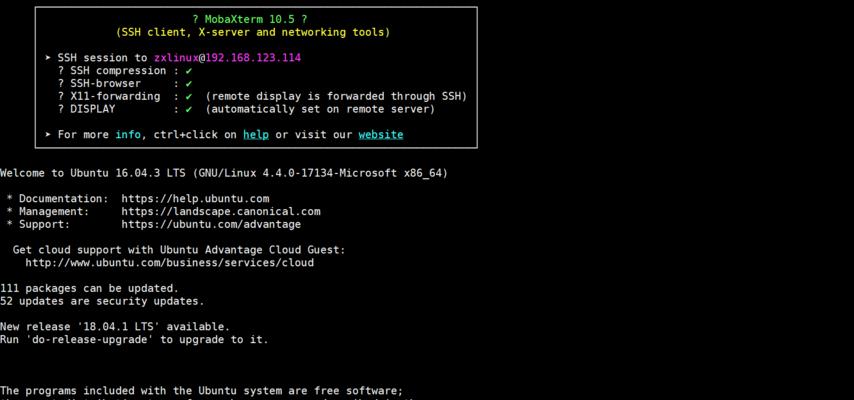Click the 192.168.123.114 IP address
This screenshot has height=400, width=854.
pos(253,58)
